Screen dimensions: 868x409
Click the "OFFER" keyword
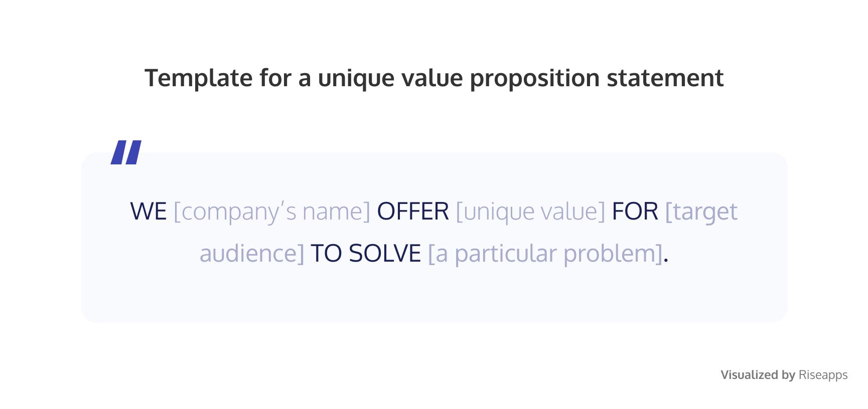[x=412, y=212]
